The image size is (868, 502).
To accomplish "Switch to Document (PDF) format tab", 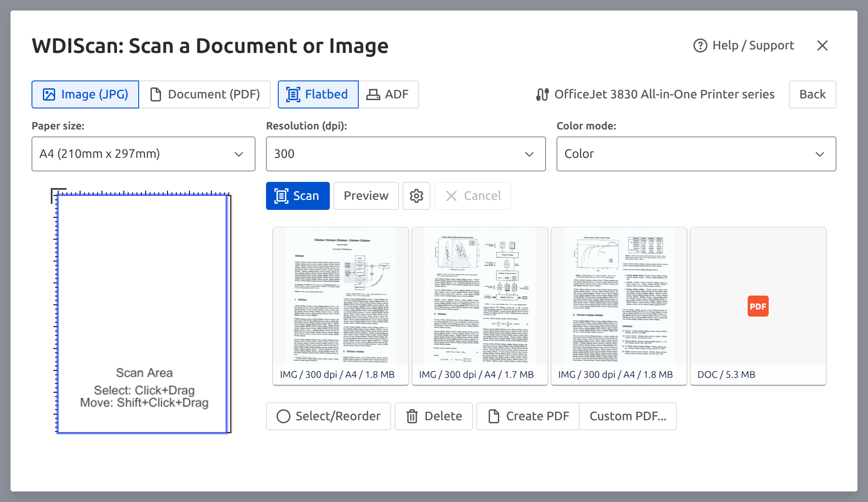I will [x=205, y=94].
